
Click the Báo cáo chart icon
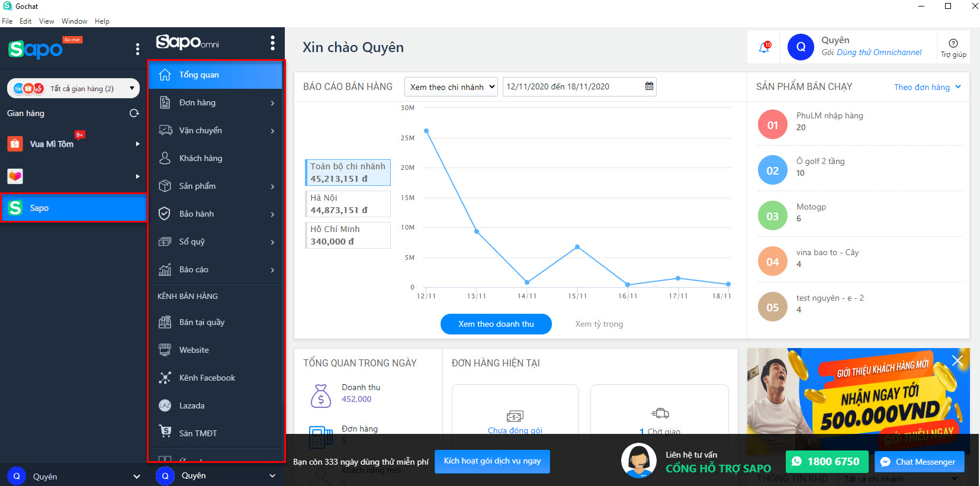pyautogui.click(x=165, y=269)
